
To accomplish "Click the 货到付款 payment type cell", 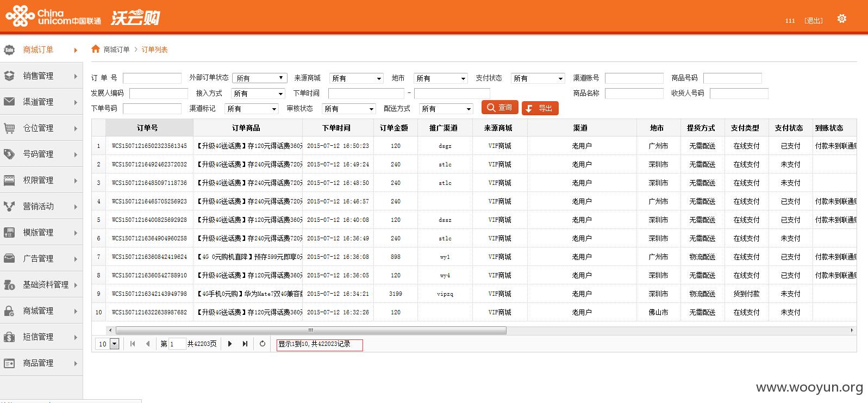I will point(746,294).
